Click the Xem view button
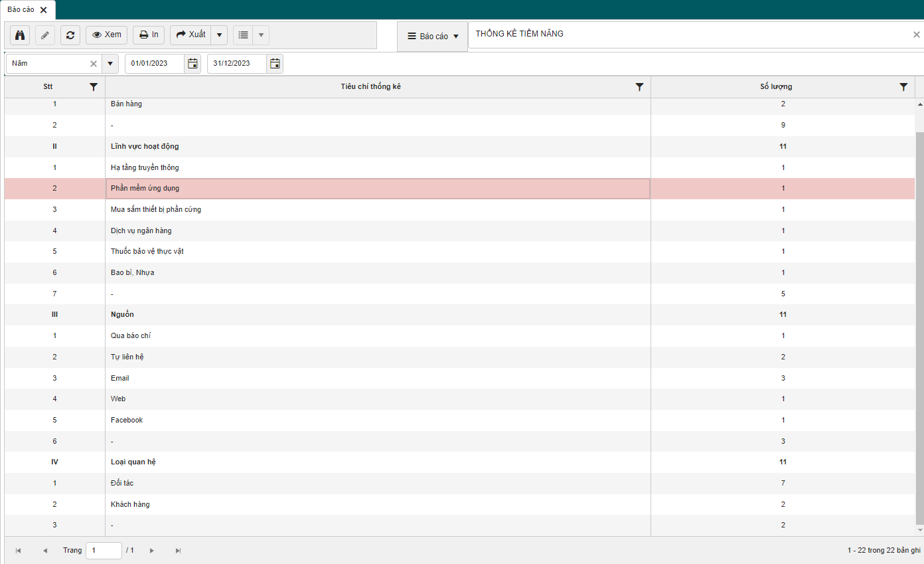 click(106, 35)
